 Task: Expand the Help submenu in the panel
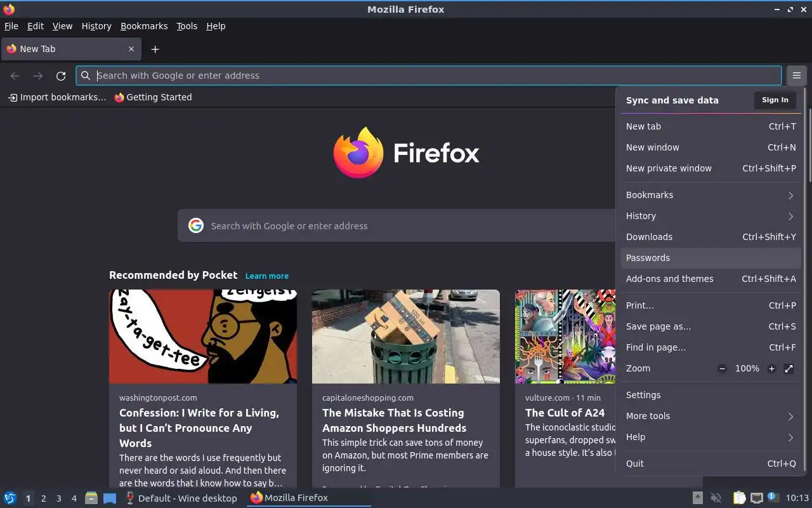coord(710,437)
